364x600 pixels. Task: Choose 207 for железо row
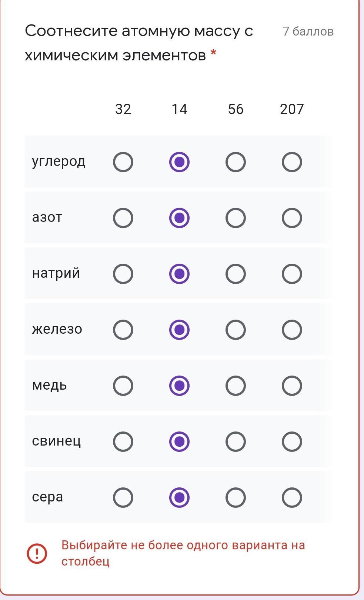pyautogui.click(x=292, y=330)
